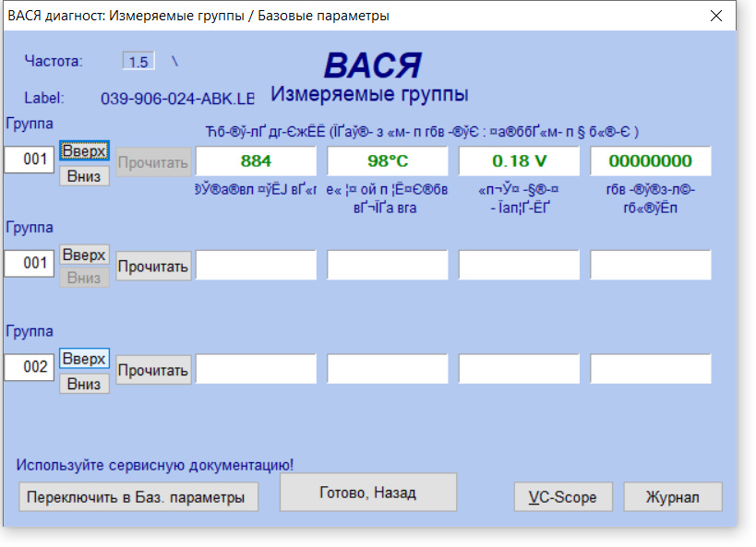Image resolution: width=756 pixels, height=547 pixels.
Task: Click the Частота value 1.5
Action: 138,62
